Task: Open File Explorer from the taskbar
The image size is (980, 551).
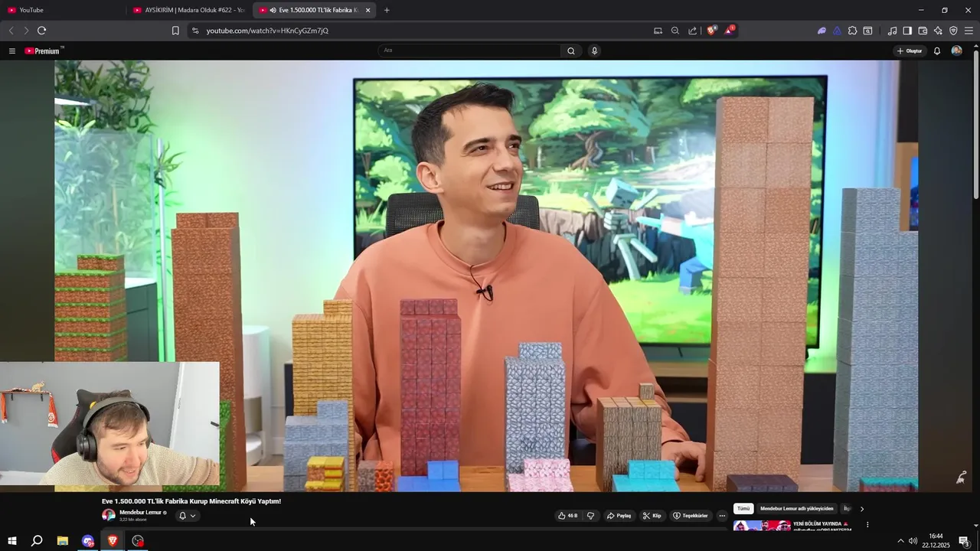Action: pyautogui.click(x=63, y=541)
